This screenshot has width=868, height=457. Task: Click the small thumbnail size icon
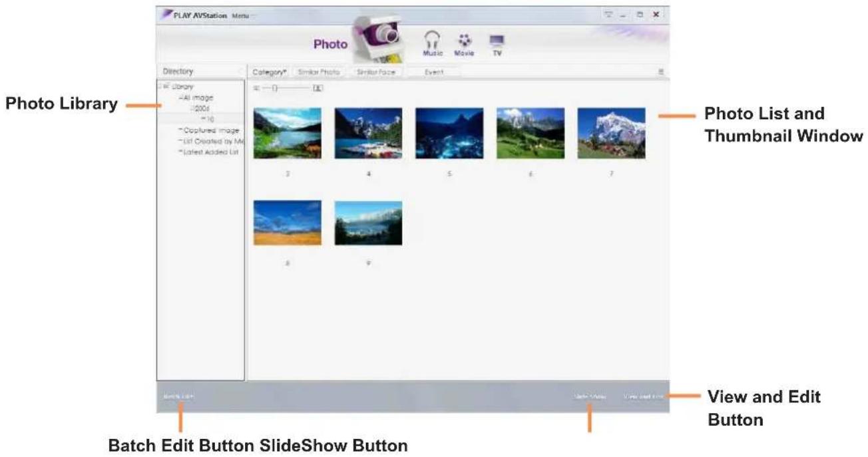point(256,87)
